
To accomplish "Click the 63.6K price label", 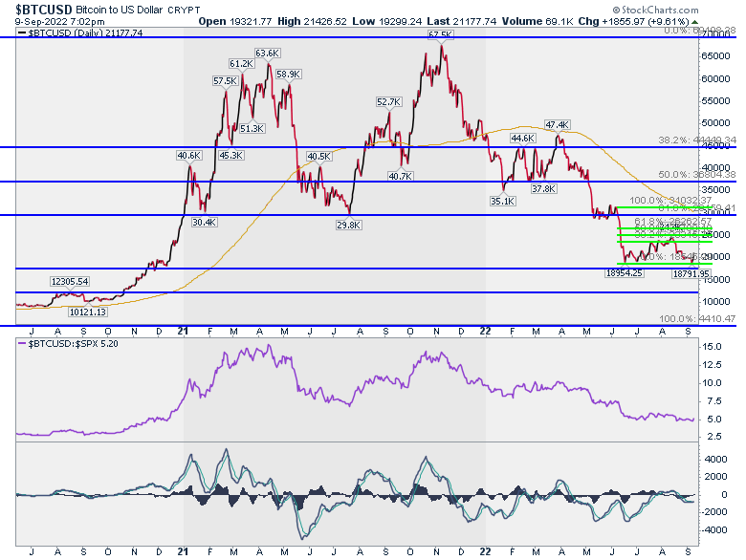I will [267, 53].
